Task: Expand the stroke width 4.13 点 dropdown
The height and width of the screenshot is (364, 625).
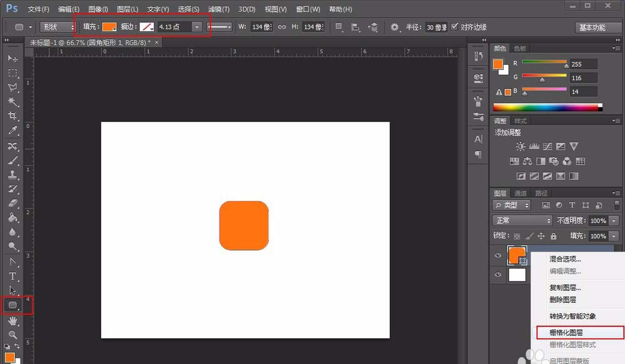Action: click(197, 27)
